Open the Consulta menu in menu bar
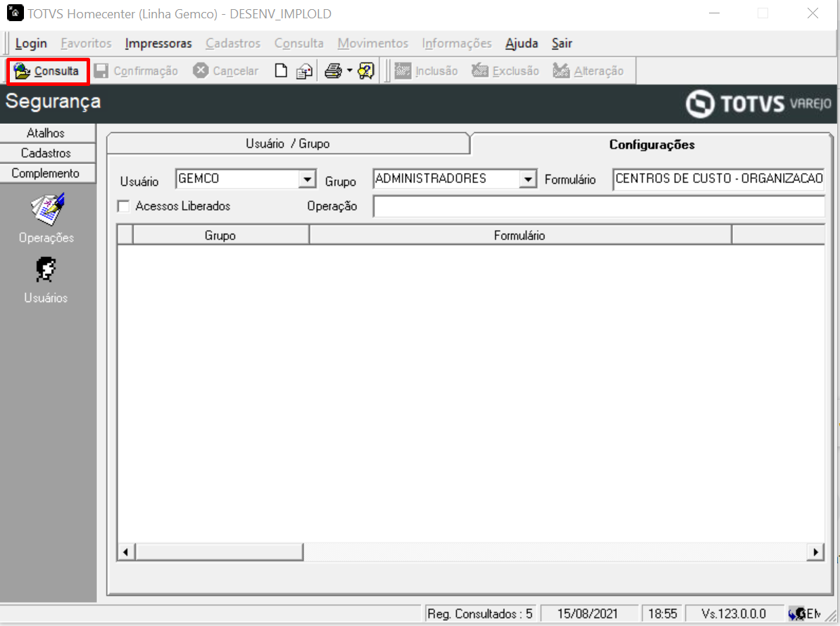 click(x=299, y=44)
